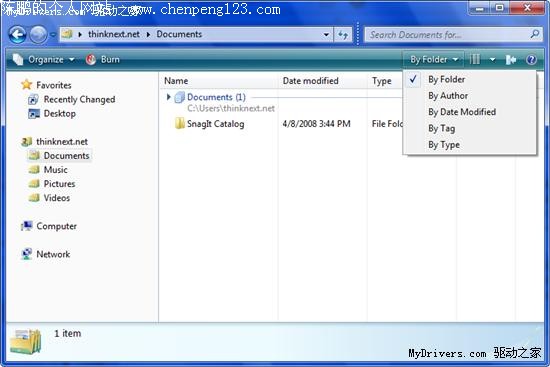Select Documents in the address breadcrumb

(x=179, y=34)
